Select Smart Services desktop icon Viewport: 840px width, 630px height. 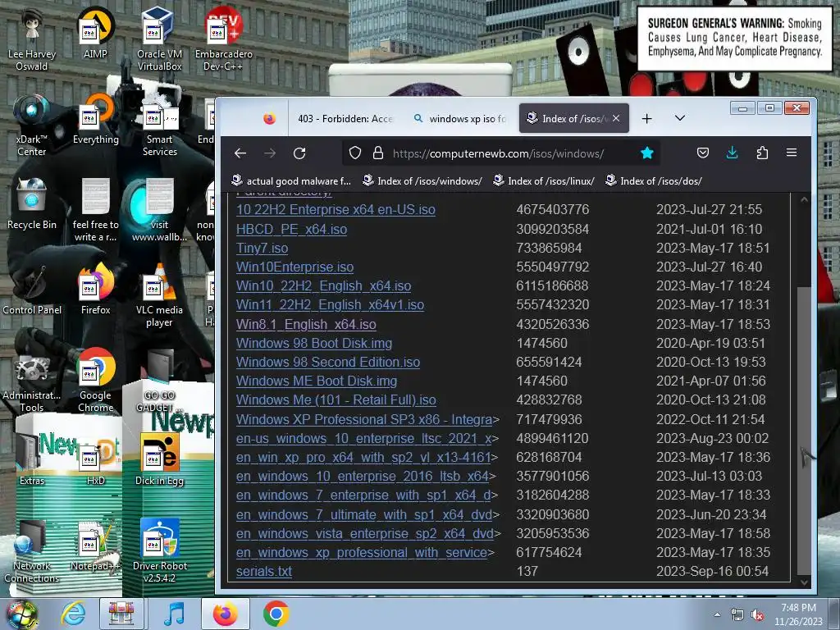[159, 125]
